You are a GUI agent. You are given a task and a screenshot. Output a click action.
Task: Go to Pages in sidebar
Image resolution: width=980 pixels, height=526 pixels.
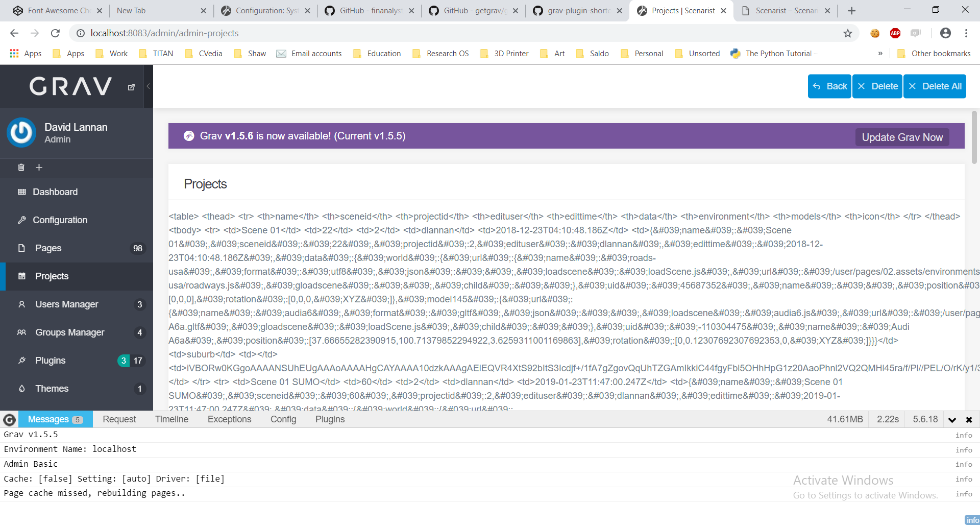77,248
